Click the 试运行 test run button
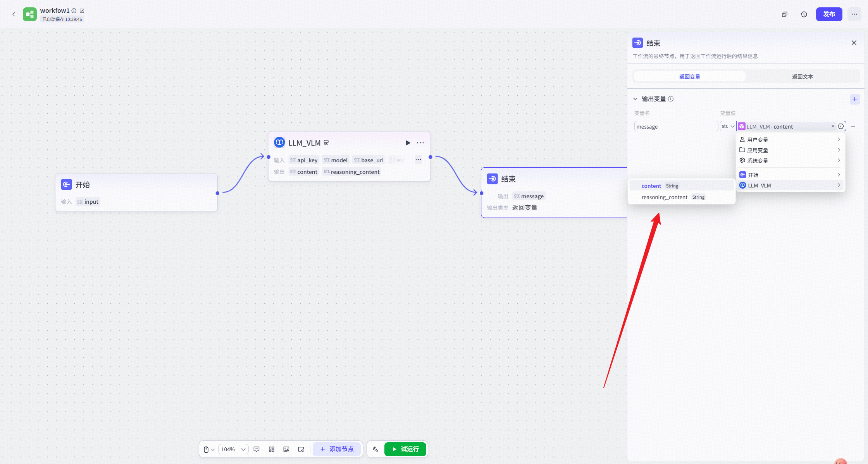Screen dimensions: 868x464 click(405, 449)
